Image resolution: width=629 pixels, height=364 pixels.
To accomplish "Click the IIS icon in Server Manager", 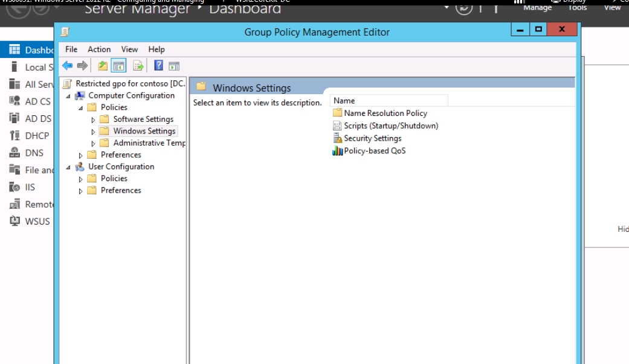I will click(15, 187).
